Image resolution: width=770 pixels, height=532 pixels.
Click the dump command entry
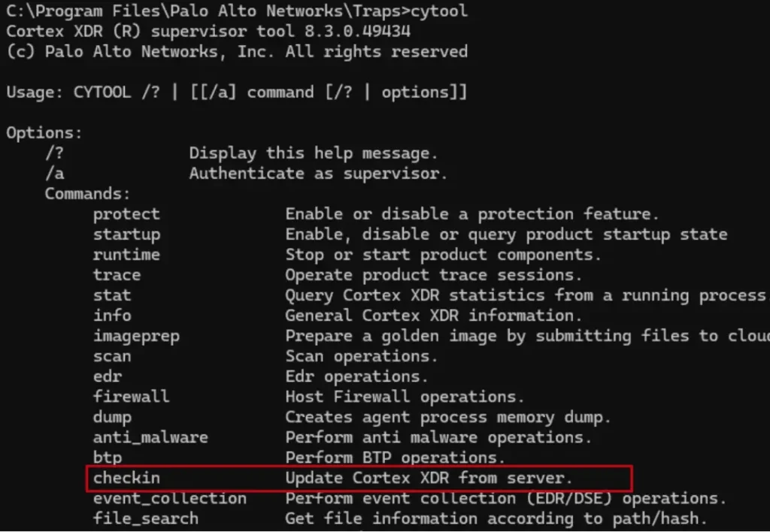pos(112,417)
